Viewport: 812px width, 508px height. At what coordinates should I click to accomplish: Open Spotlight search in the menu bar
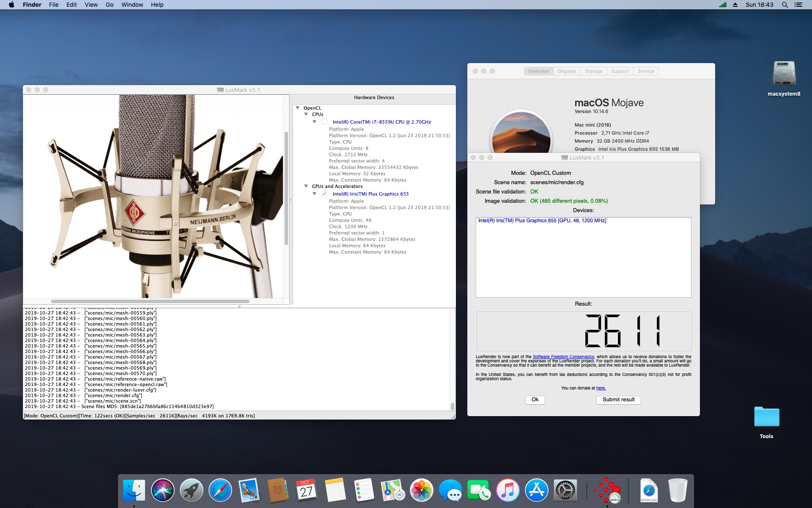785,5
